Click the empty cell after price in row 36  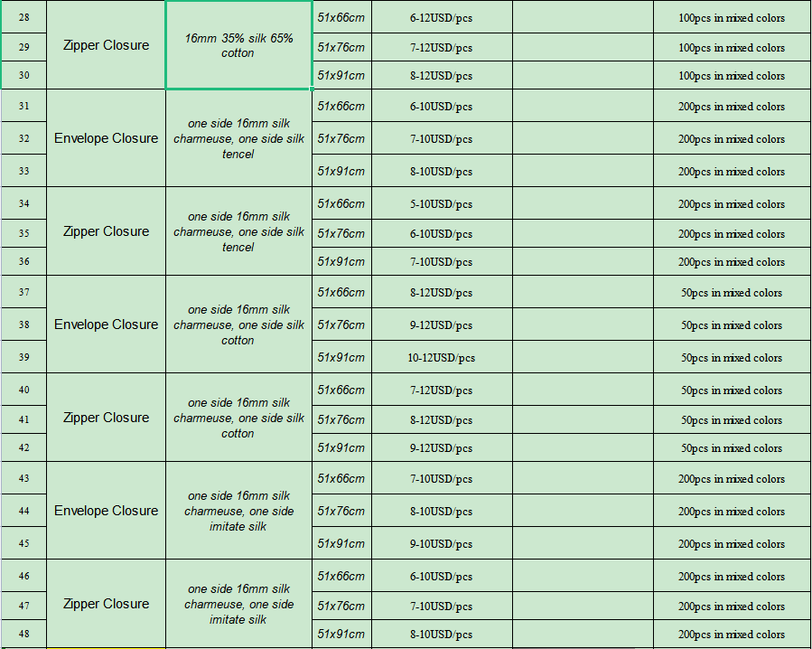[x=583, y=261]
